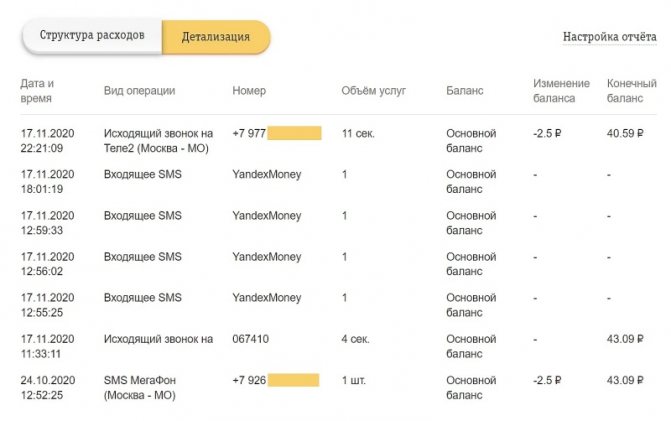The width and height of the screenshot is (671, 421).
Task: Click the Вид операции column header
Action: click(140, 91)
